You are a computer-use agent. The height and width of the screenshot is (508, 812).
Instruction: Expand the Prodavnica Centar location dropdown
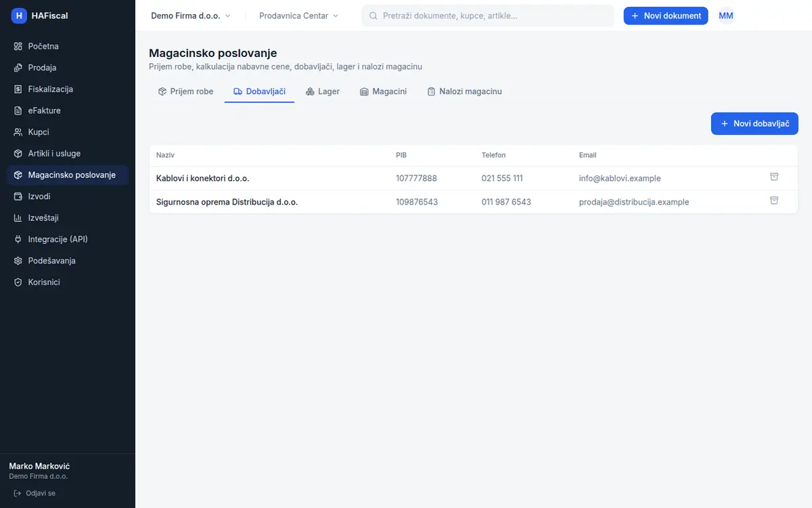(298, 16)
